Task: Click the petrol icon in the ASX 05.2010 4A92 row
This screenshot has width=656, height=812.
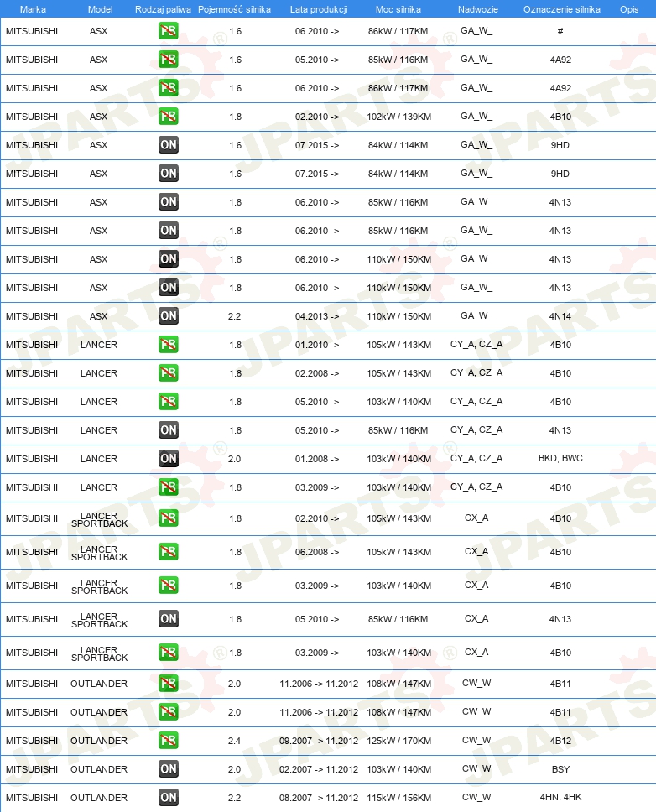Action: click(169, 60)
